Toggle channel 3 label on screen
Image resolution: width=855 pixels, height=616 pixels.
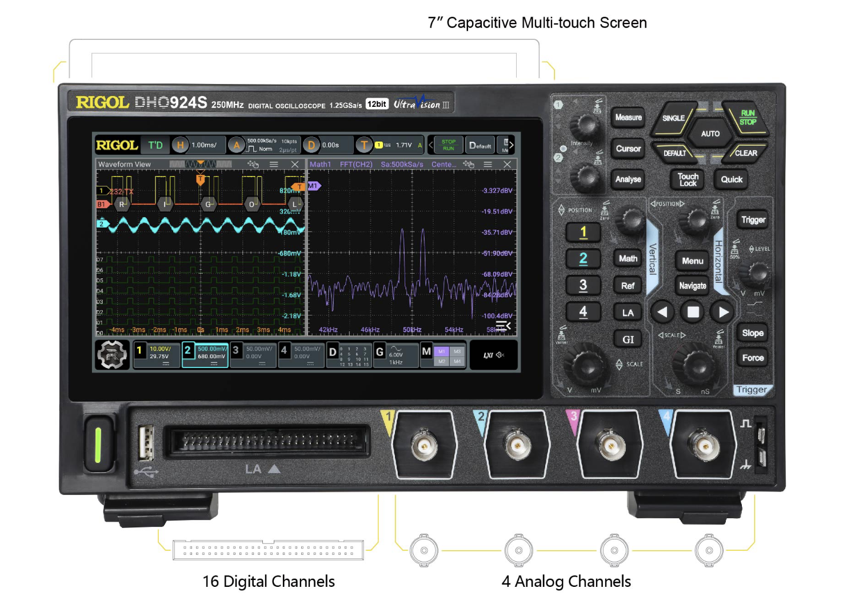(x=253, y=355)
